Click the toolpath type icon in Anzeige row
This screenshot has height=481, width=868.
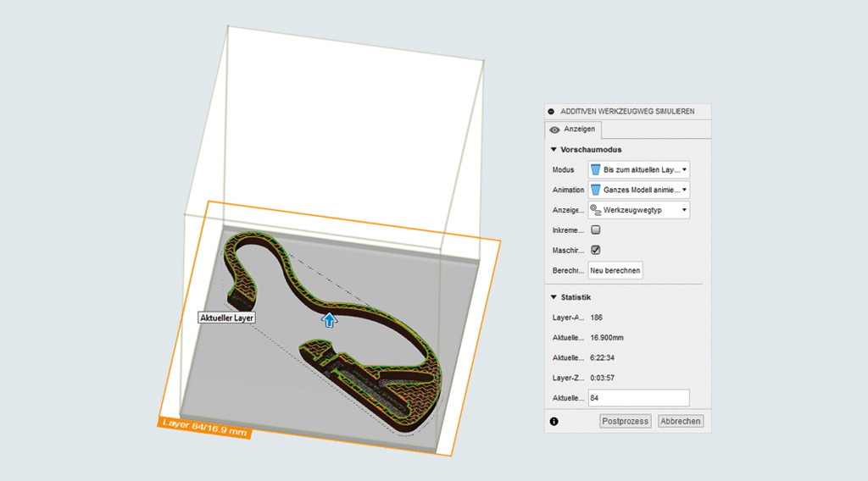click(595, 209)
